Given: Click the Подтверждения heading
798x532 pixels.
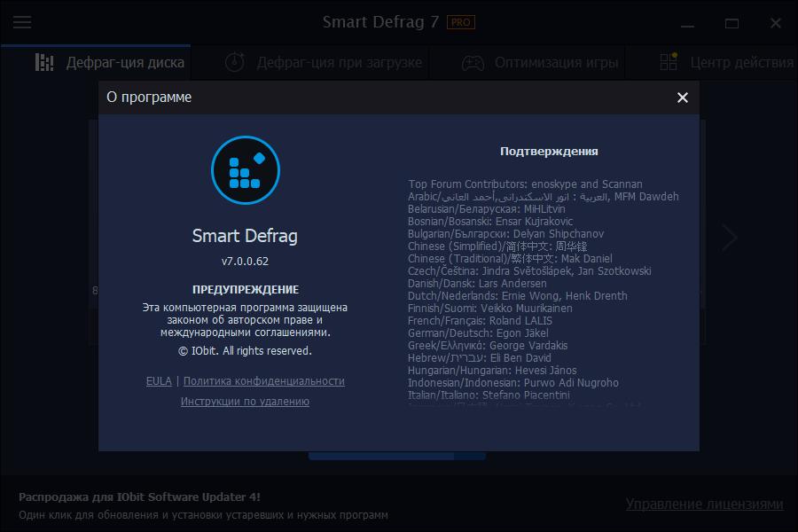Looking at the screenshot, I should click(x=549, y=152).
